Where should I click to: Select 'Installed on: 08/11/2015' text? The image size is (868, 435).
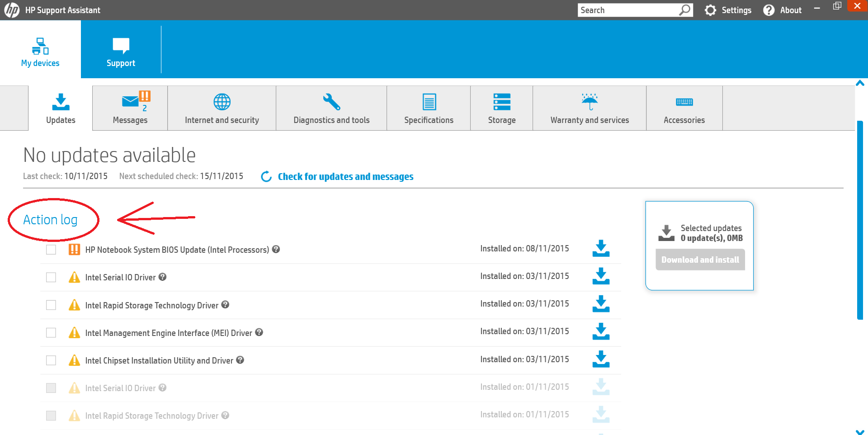[524, 248]
